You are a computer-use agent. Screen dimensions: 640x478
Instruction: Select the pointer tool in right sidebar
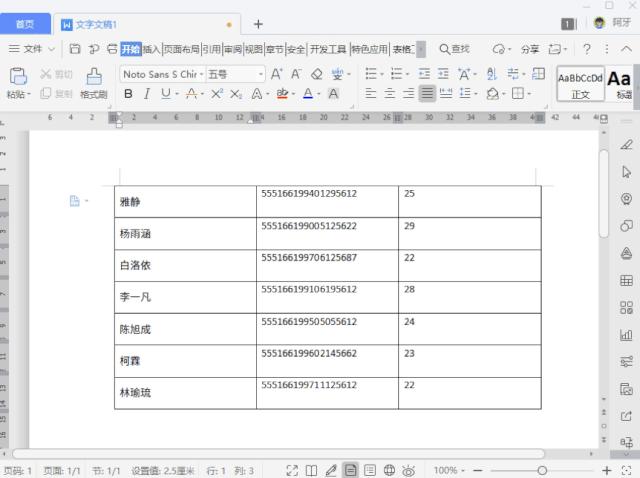pyautogui.click(x=626, y=172)
